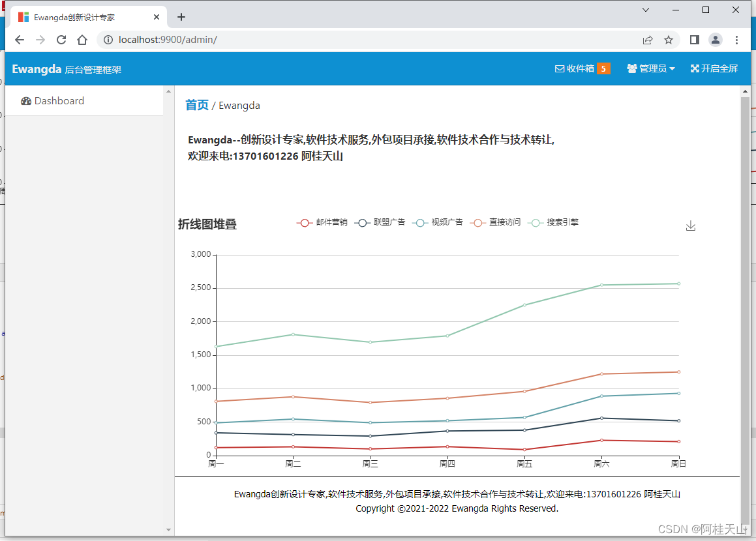Expand the 管理员 dropdown menu
Screen dimensions: 756x541
click(650, 68)
